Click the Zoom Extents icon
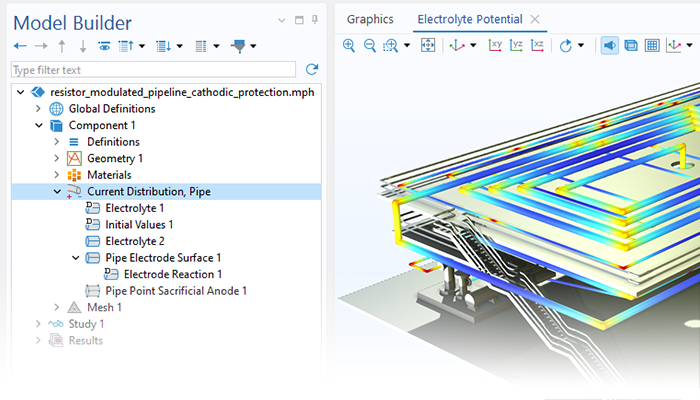The width and height of the screenshot is (700, 400). pyautogui.click(x=428, y=45)
